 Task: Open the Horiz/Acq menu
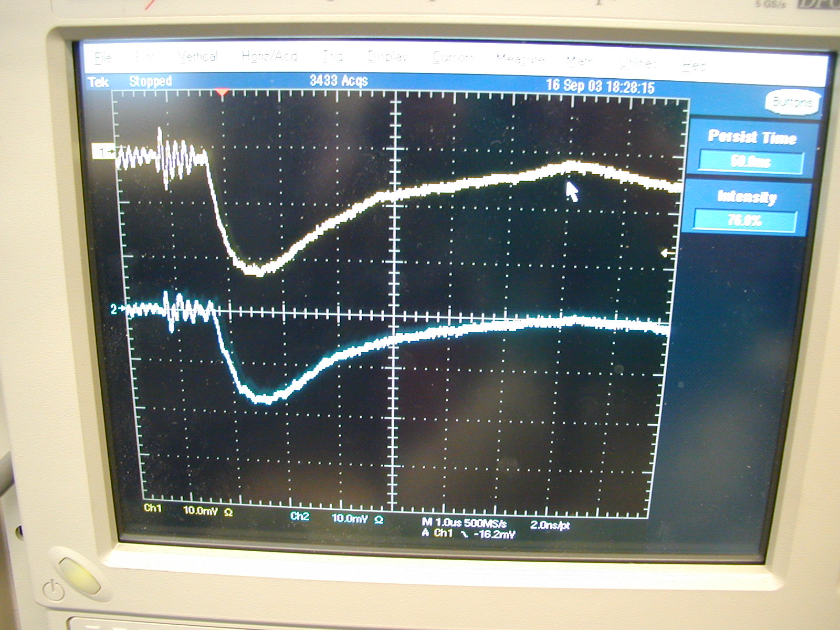pyautogui.click(x=269, y=56)
